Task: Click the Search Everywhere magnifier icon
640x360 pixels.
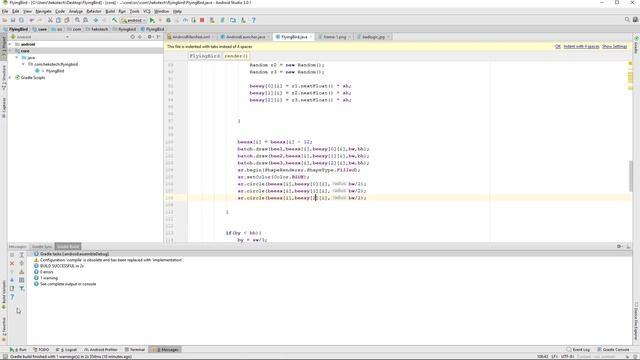Action: 627,20
